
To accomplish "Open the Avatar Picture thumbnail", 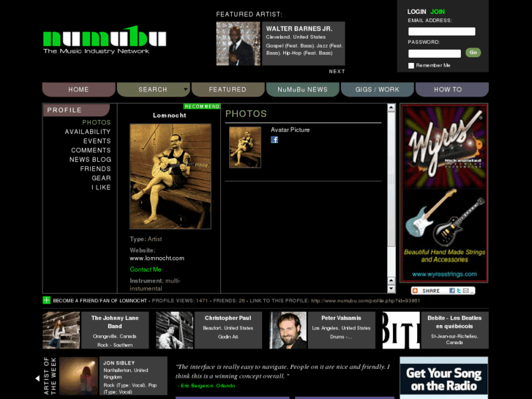I will pyautogui.click(x=245, y=147).
